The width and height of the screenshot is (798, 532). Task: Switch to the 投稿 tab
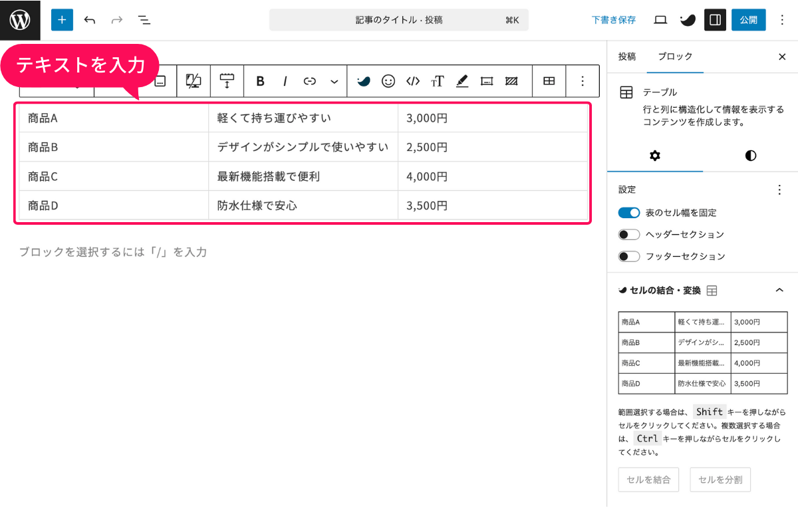pos(626,57)
